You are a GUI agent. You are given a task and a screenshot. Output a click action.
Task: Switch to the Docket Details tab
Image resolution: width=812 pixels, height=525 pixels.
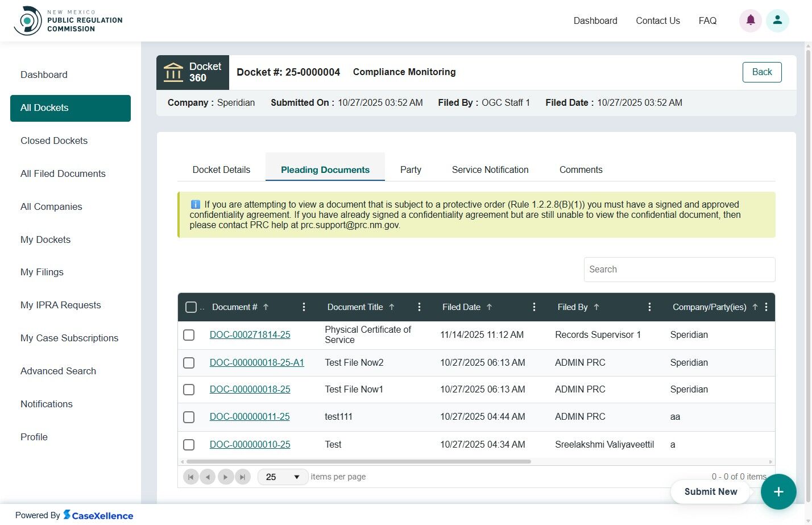pos(221,170)
